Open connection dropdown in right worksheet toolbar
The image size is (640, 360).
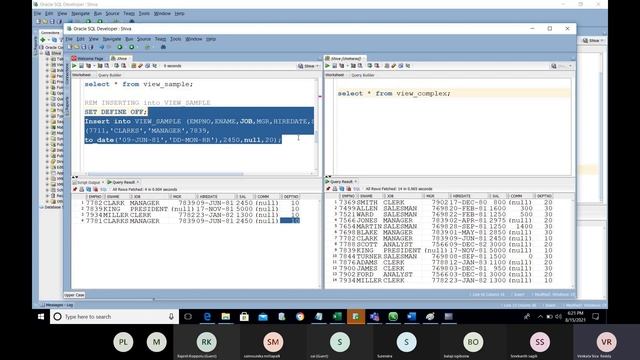pos(562,66)
